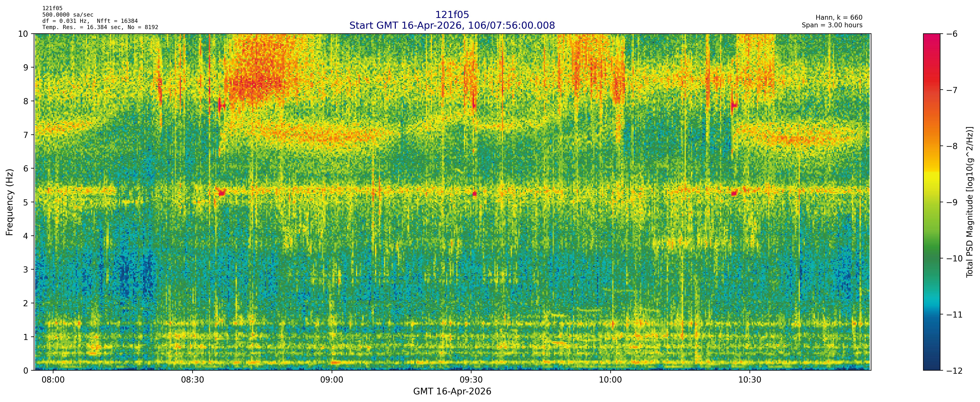Click the Frequency (Hz) y-axis label
The image size is (980, 402).
point(10,202)
